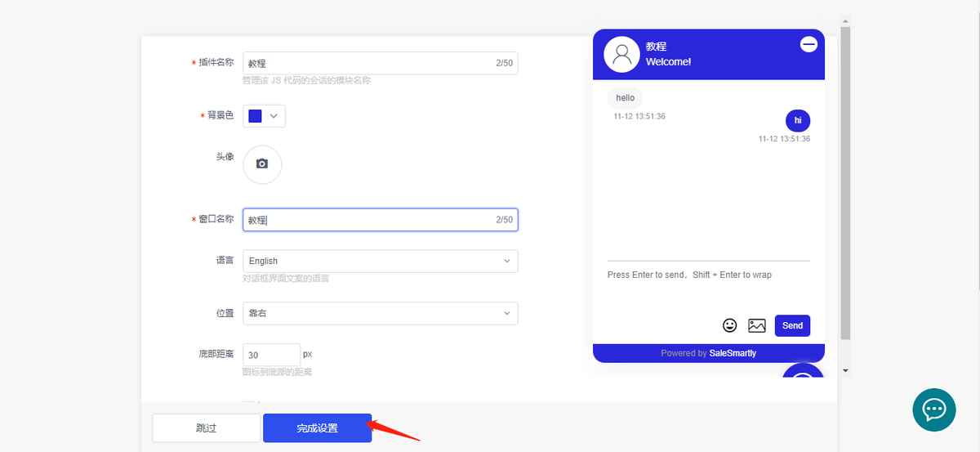
Task: Open the SaleSmartly powered-by link
Action: [x=733, y=353]
